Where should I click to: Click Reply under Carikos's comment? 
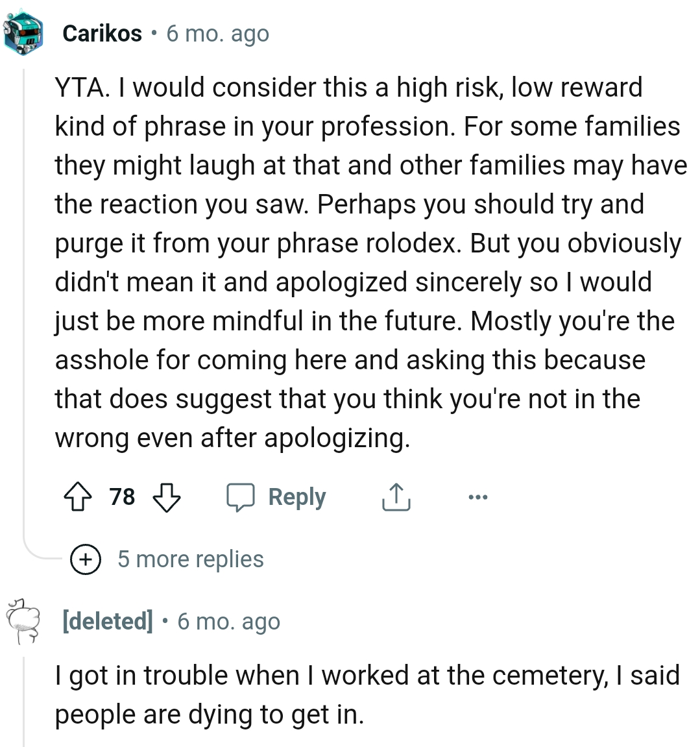[297, 497]
